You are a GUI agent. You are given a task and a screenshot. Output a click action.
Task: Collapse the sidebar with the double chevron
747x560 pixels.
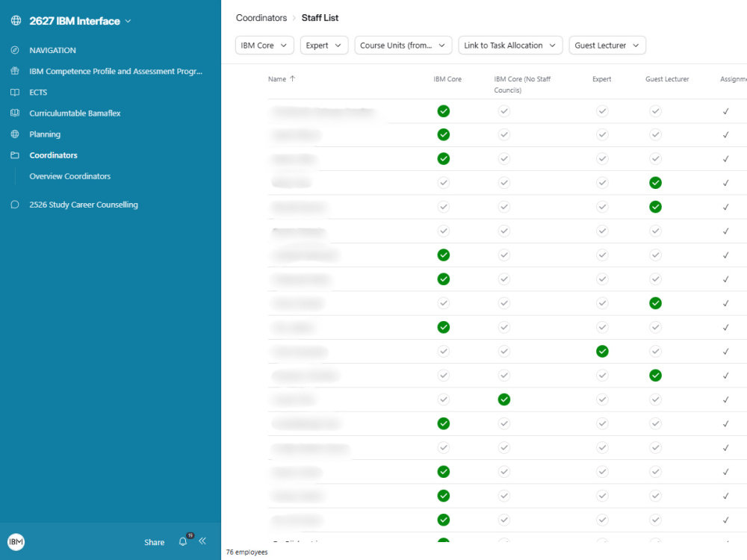(202, 541)
